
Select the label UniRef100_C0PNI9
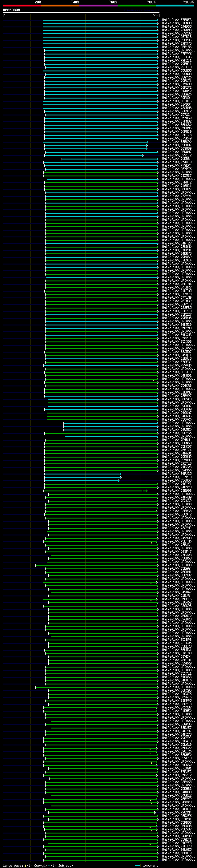click(x=177, y=132)
